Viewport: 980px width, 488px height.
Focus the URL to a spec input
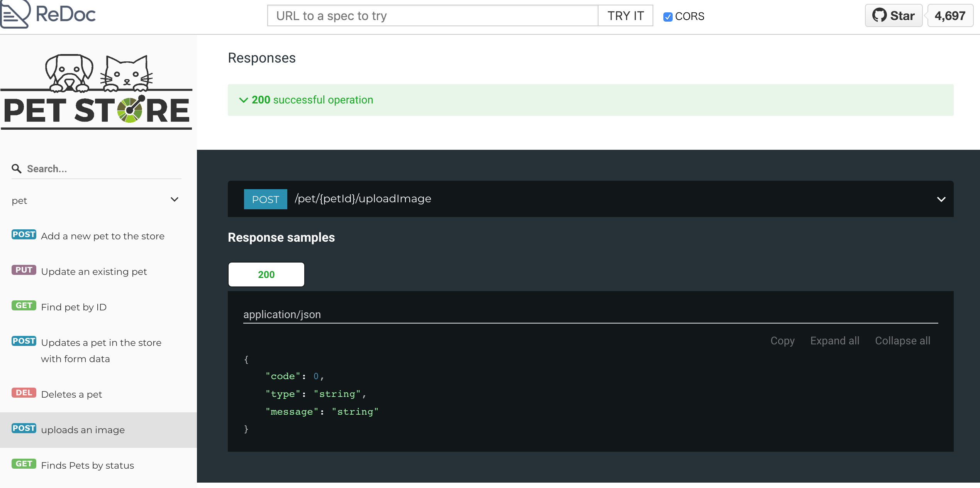(432, 16)
